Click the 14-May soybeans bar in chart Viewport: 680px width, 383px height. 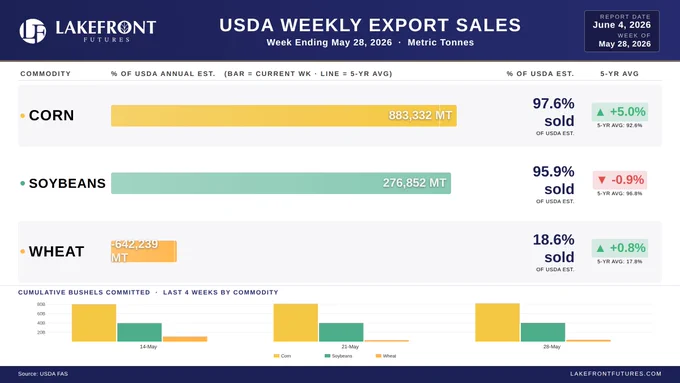(139, 332)
